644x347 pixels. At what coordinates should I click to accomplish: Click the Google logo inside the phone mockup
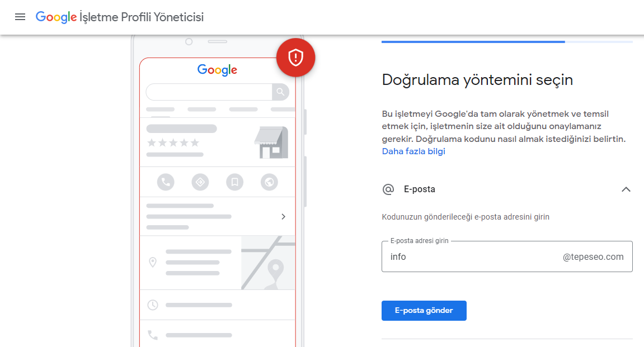[217, 70]
